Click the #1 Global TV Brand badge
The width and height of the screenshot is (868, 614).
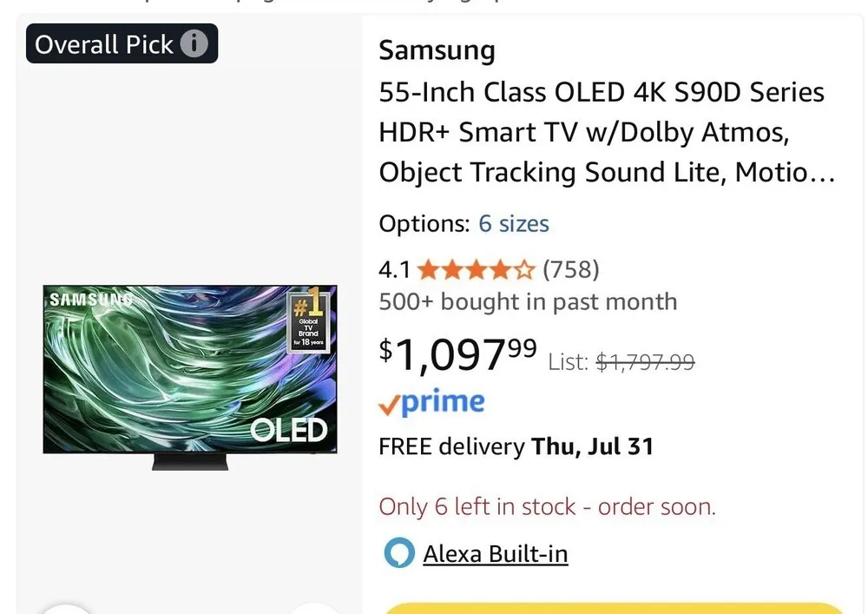click(308, 321)
